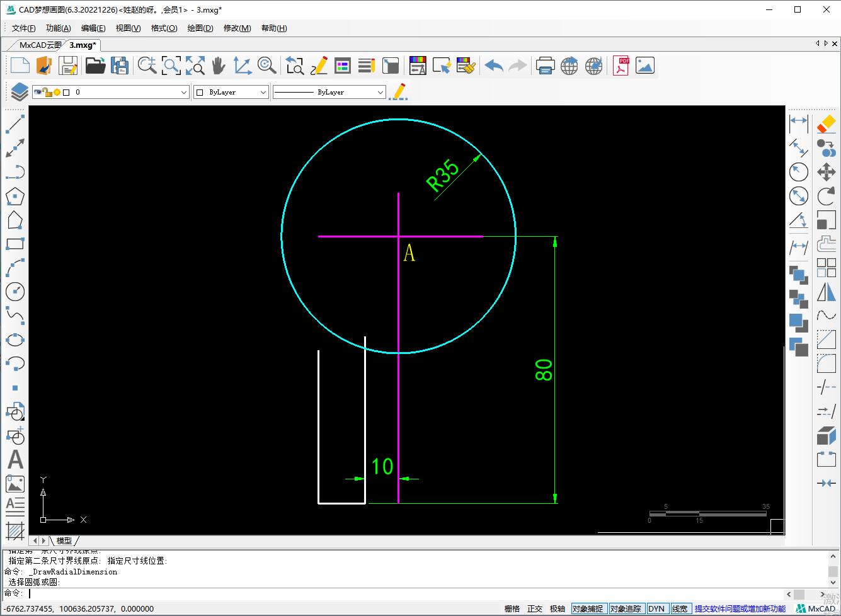Toggle DYN dynamic input mode

pyautogui.click(x=657, y=608)
